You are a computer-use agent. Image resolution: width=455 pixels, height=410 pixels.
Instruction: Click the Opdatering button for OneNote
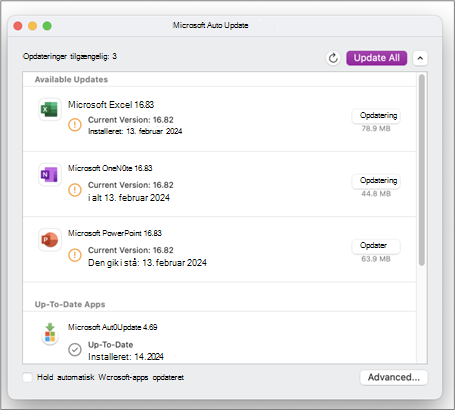(x=376, y=181)
